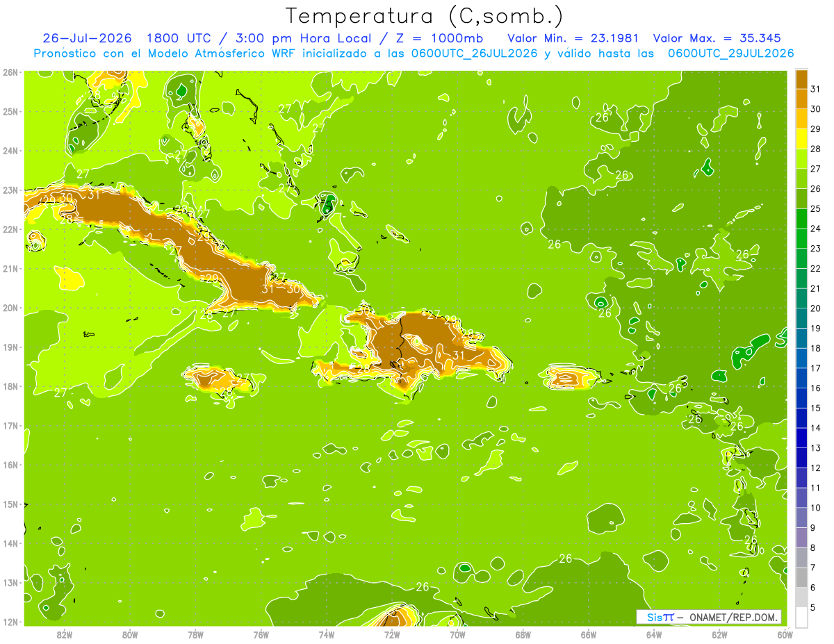Click bright yellow swatch between 28 and 29
The height and width of the screenshot is (644, 834).
[x=801, y=139]
